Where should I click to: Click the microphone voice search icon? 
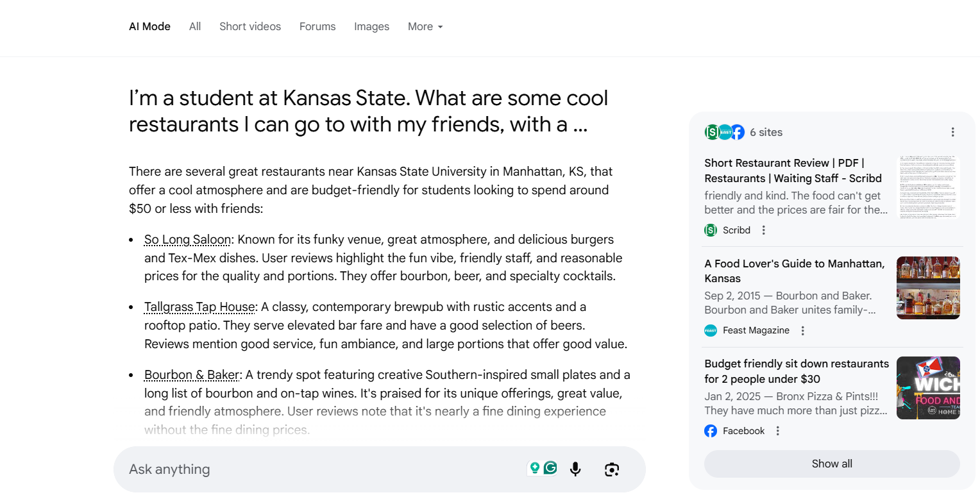point(575,469)
